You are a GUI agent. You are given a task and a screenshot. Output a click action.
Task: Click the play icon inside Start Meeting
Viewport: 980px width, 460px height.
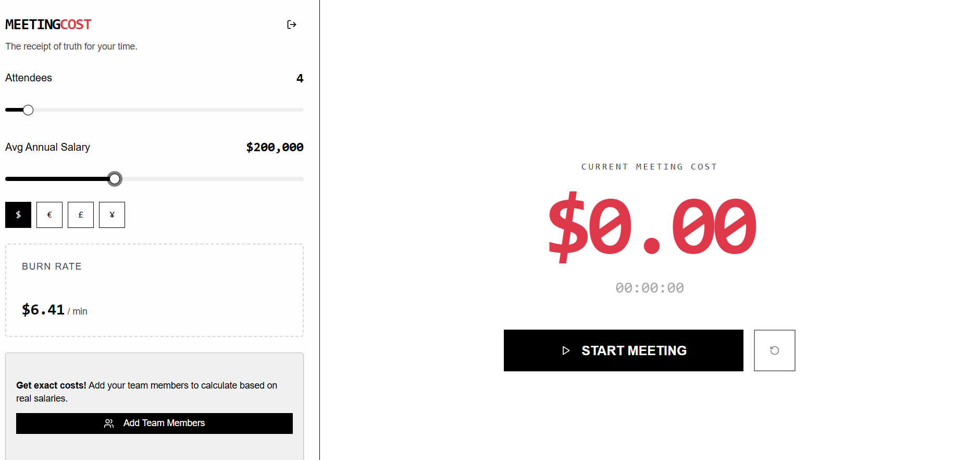(x=566, y=350)
